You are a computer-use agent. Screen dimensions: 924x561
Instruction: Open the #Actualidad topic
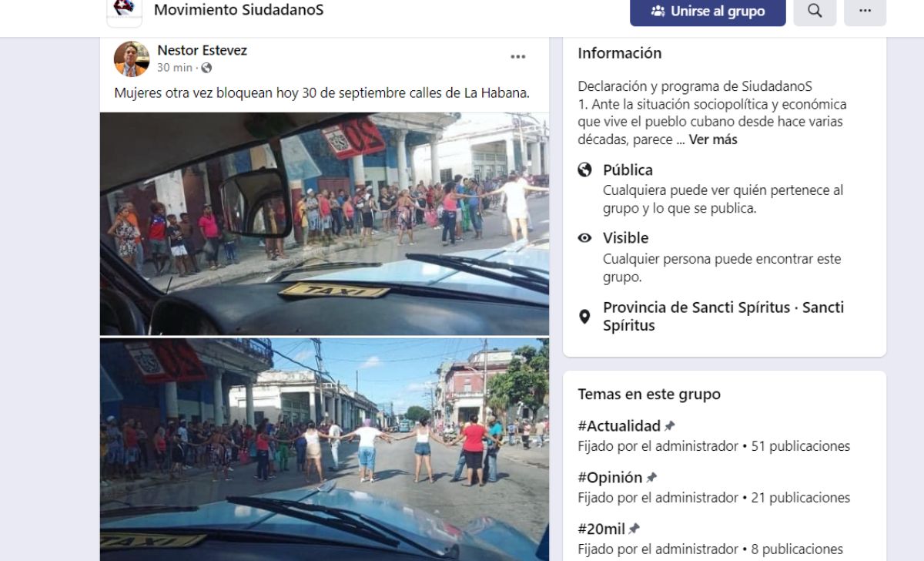[619, 426]
